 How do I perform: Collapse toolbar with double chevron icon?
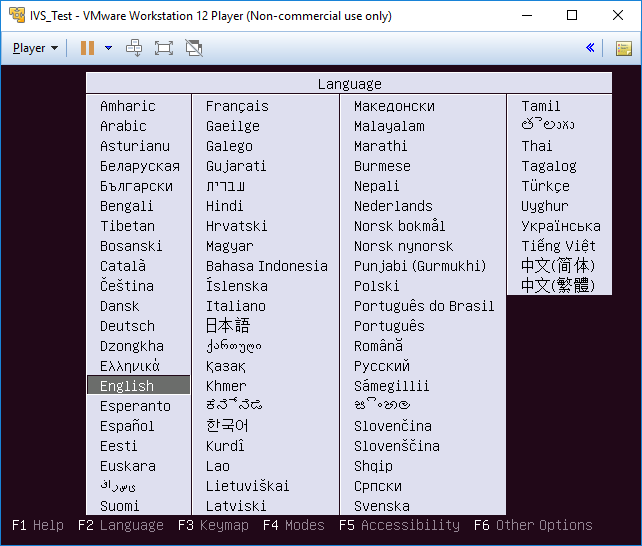pyautogui.click(x=590, y=48)
